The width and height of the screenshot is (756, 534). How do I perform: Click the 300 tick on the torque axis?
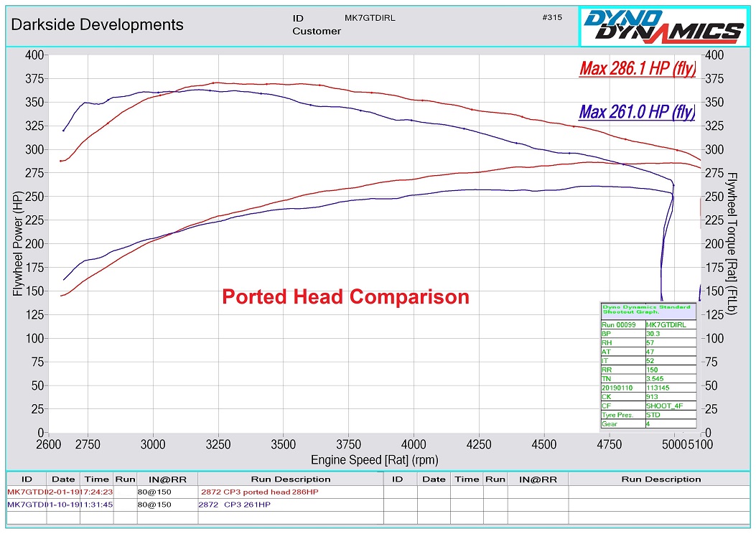click(x=714, y=149)
